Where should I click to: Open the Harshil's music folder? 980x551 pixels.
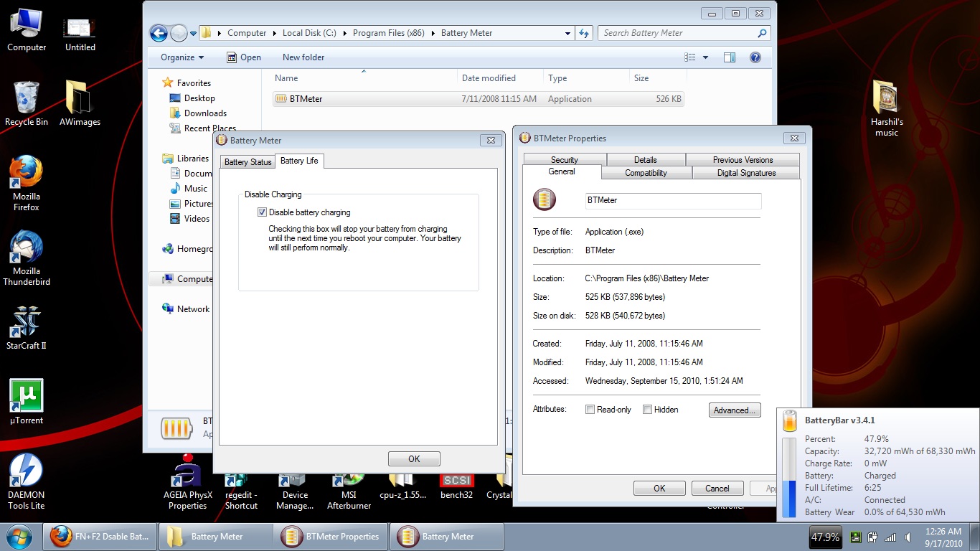coord(887,109)
